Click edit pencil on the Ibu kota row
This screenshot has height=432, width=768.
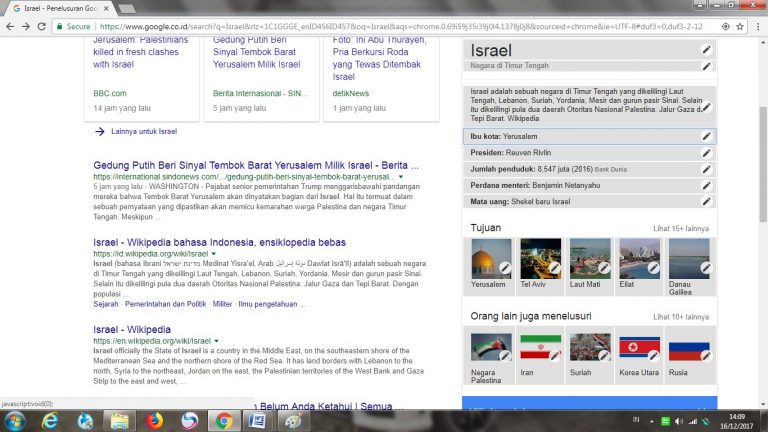706,136
